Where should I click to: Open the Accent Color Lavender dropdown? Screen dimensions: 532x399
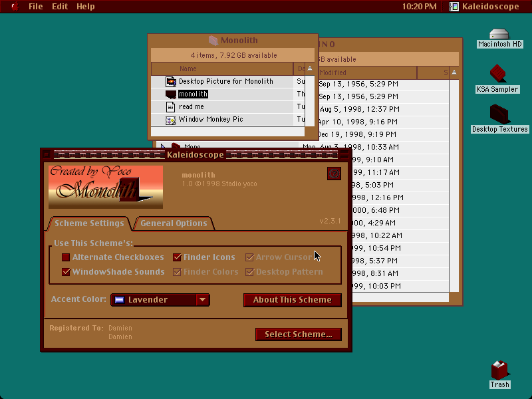pyautogui.click(x=160, y=300)
